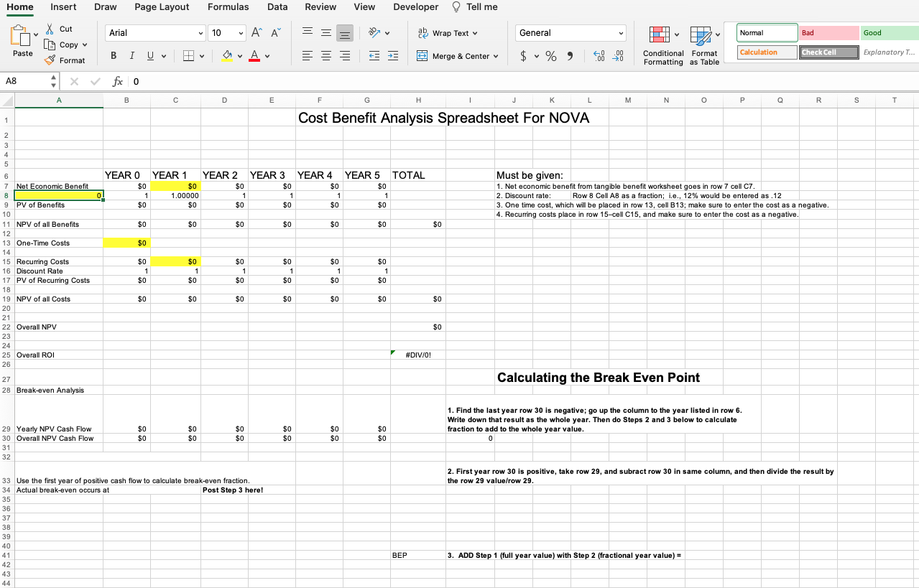919x588 pixels.
Task: Switch to the Data tab
Action: click(x=277, y=7)
